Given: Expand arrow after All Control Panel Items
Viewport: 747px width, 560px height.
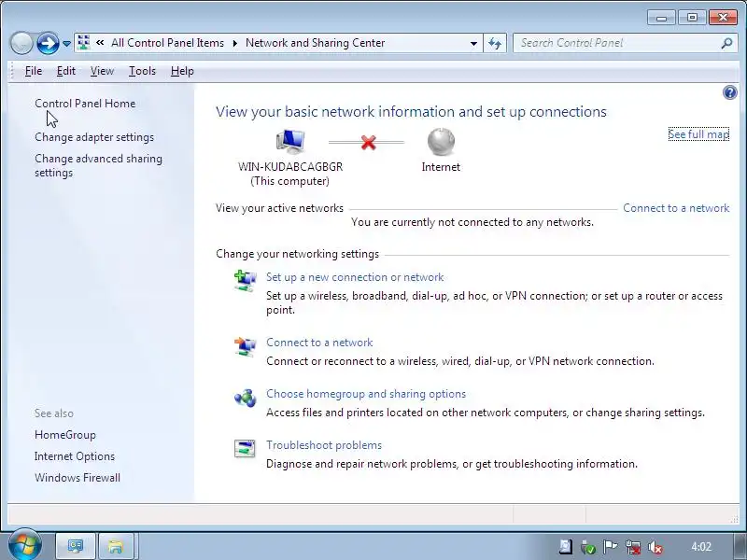Looking at the screenshot, I should tap(235, 43).
